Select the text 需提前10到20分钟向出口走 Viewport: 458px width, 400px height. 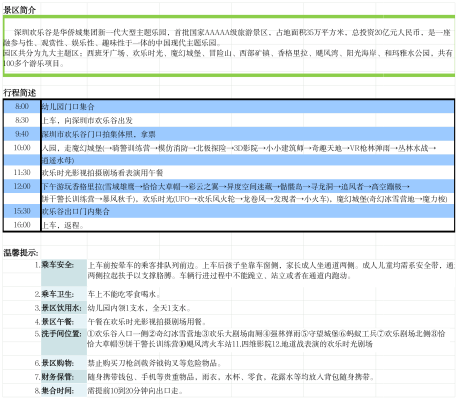point(135,391)
